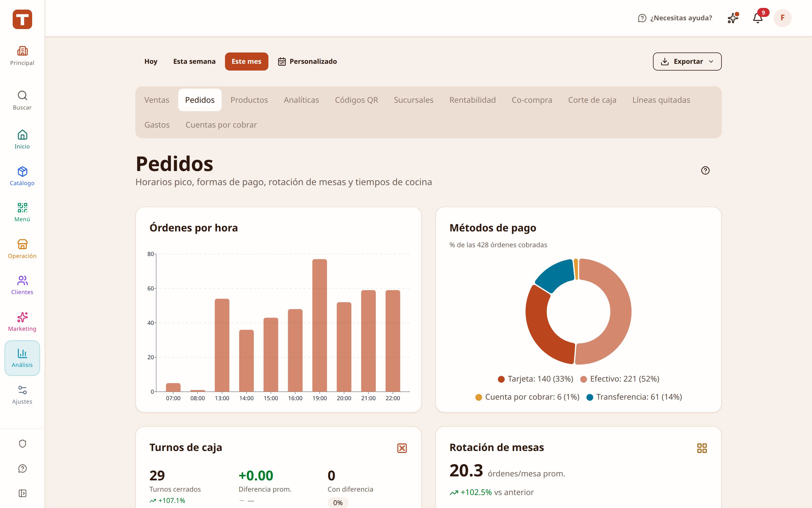812x508 pixels.
Task: Open Ajustes settings in the sidebar
Action: click(22, 395)
